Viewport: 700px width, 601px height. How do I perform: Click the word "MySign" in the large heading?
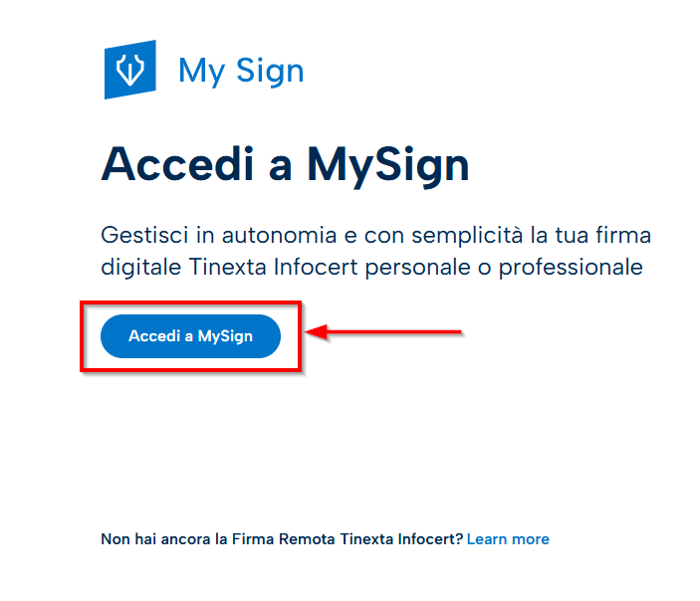point(387,164)
